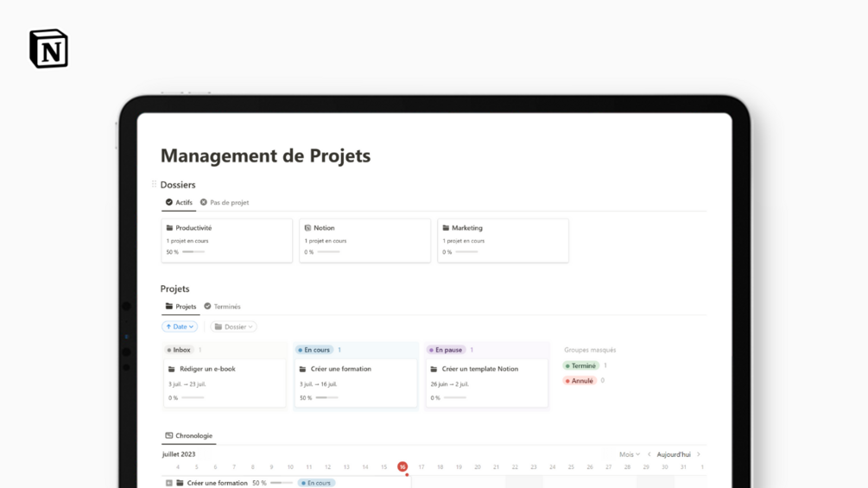868x488 pixels.
Task: Switch to the Pas de projet tab
Action: point(225,202)
